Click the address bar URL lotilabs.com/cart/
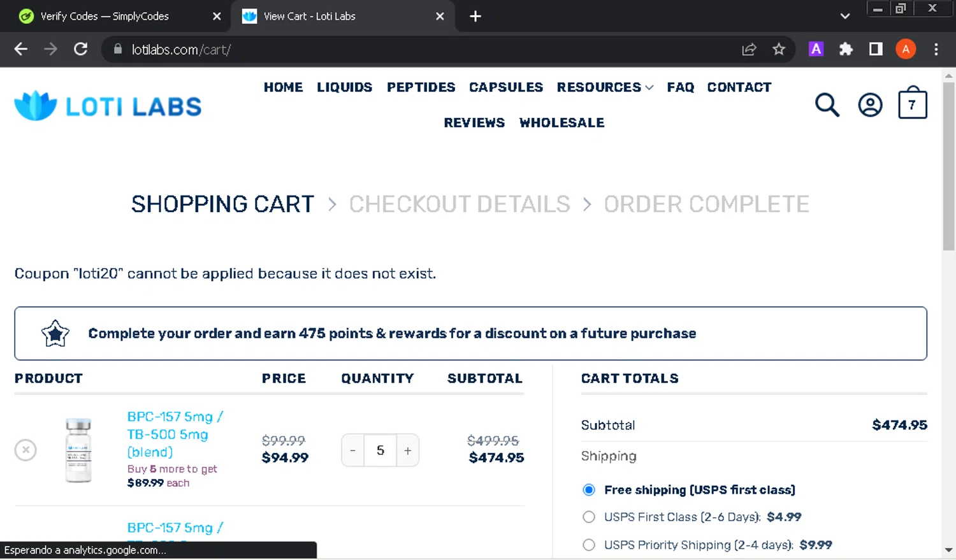This screenshot has width=956, height=560. [x=181, y=50]
